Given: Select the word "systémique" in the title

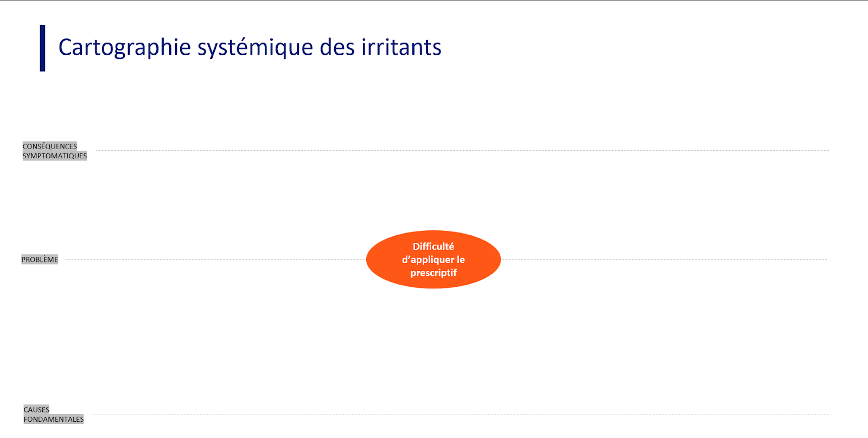Looking at the screenshot, I should point(255,48).
